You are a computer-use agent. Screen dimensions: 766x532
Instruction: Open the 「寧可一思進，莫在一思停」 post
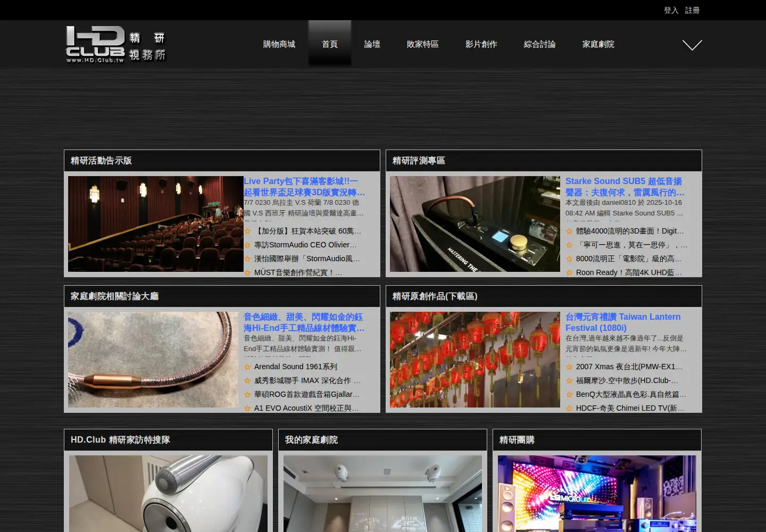click(631, 245)
